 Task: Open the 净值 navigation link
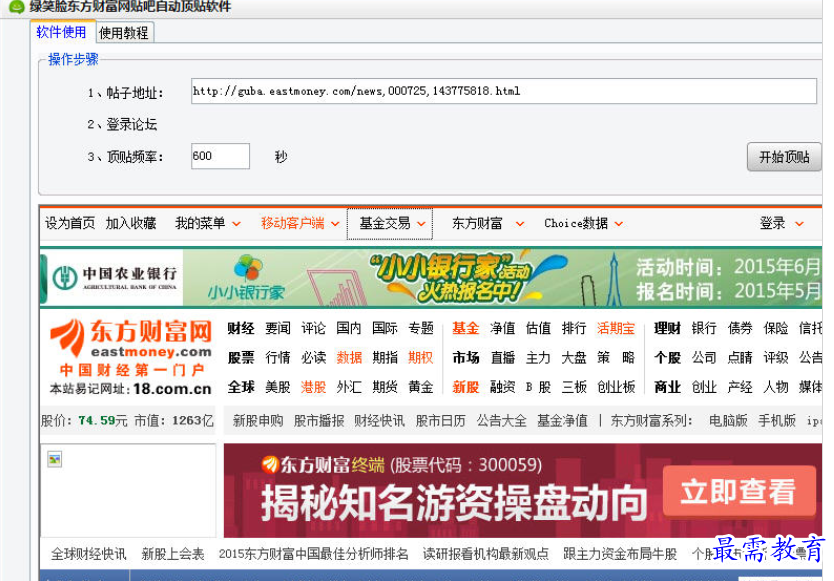coord(503,328)
